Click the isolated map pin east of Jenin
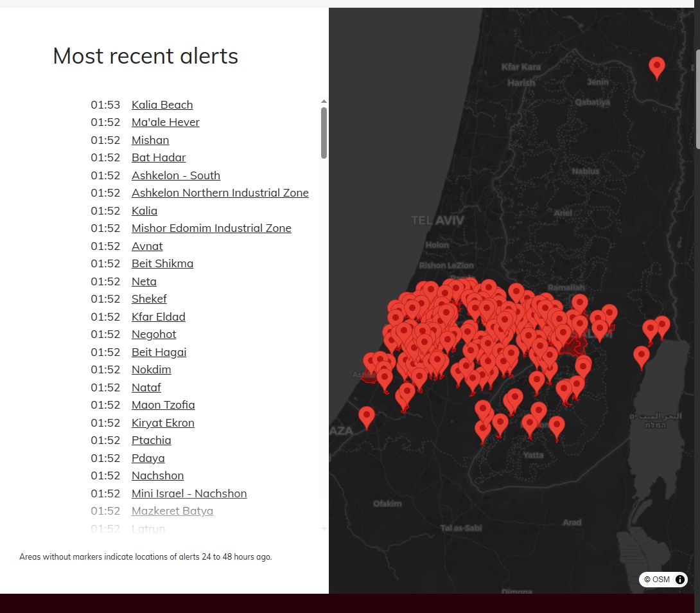This screenshot has width=700, height=613. tap(657, 67)
